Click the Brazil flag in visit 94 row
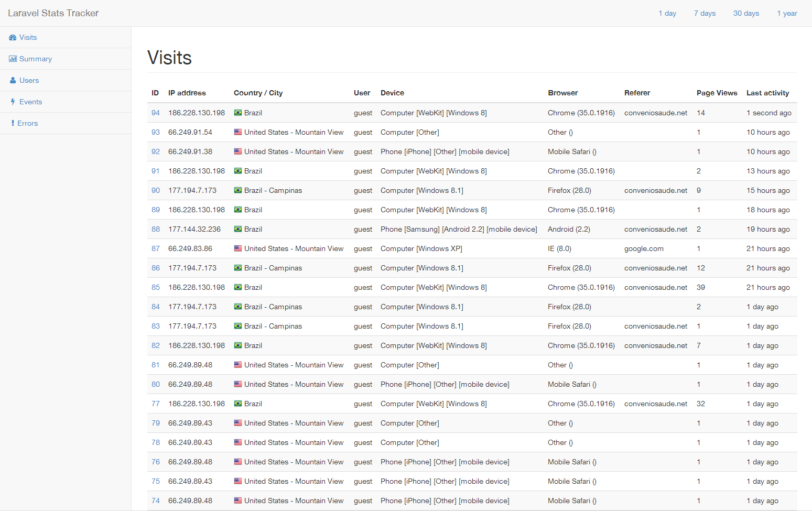 (238, 113)
